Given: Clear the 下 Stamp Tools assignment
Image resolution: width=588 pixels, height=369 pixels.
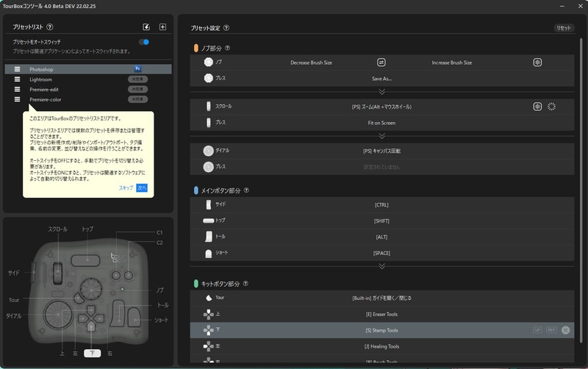Looking at the screenshot, I should click(565, 330).
